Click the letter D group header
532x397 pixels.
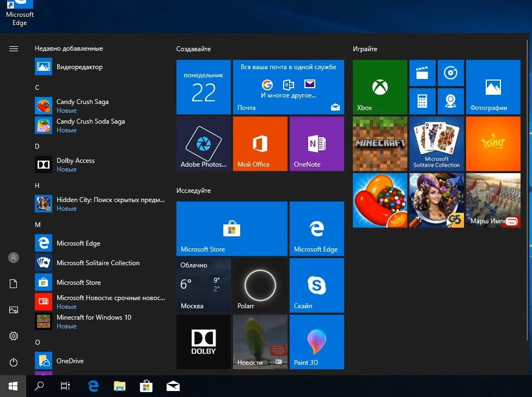pos(37,146)
